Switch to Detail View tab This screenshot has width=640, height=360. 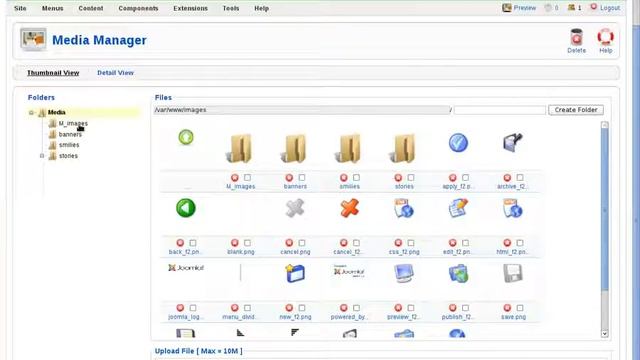click(115, 73)
